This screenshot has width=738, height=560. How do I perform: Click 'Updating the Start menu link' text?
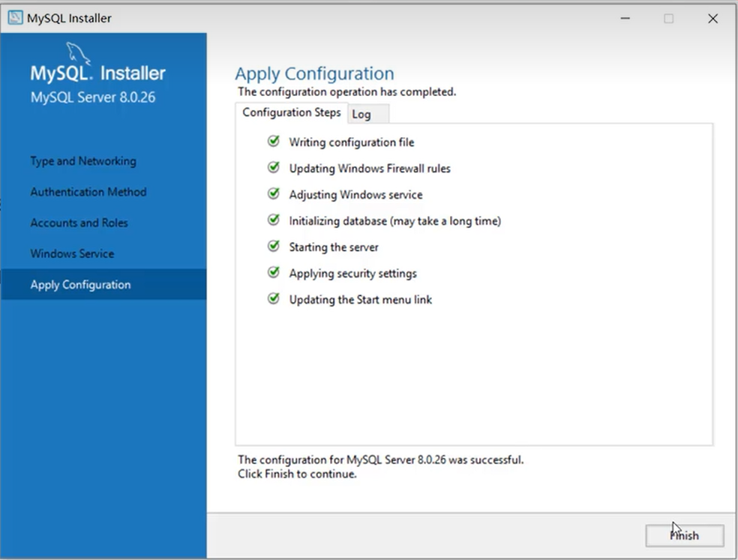pyautogui.click(x=361, y=300)
